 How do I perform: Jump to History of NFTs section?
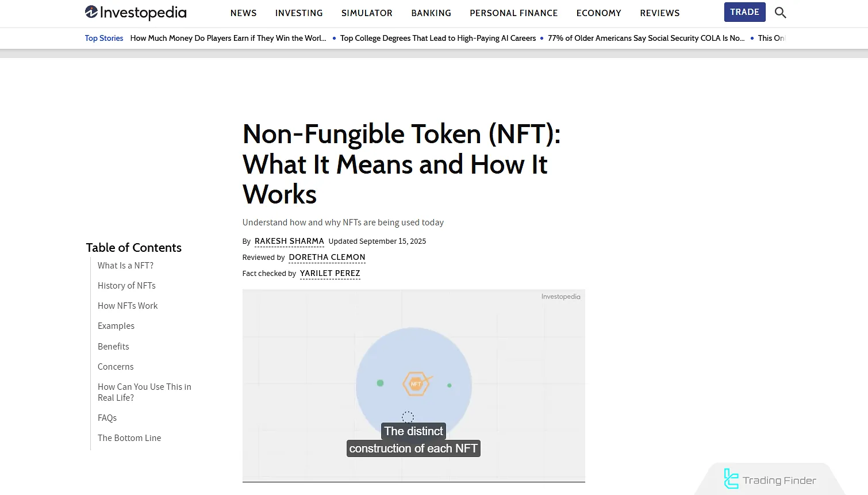(x=126, y=286)
